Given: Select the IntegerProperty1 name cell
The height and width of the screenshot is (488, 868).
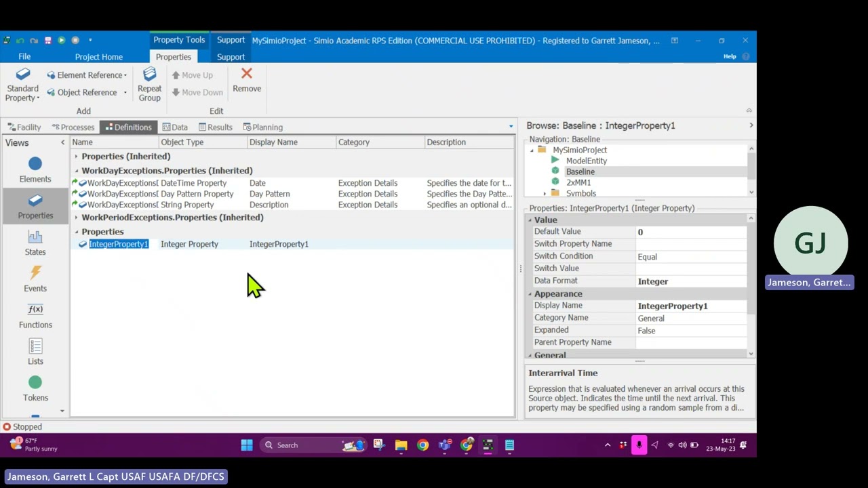Looking at the screenshot, I should pyautogui.click(x=119, y=244).
